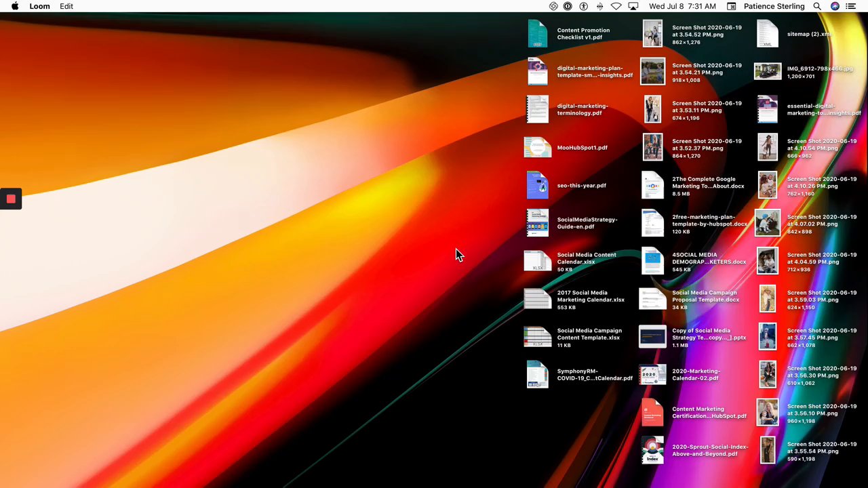Image resolution: width=868 pixels, height=488 pixels.
Task: Select Content Promotion Checklist v1.pdf file
Action: point(537,34)
